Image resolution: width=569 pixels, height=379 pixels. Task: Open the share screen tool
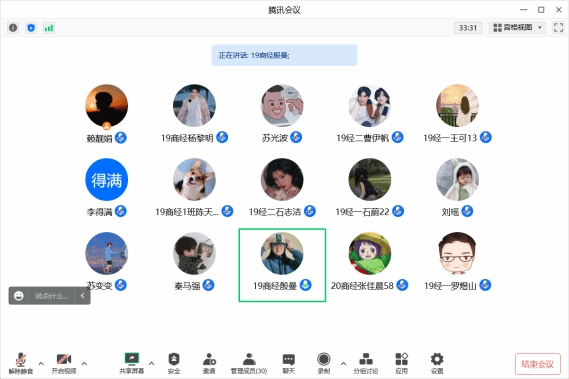(132, 359)
